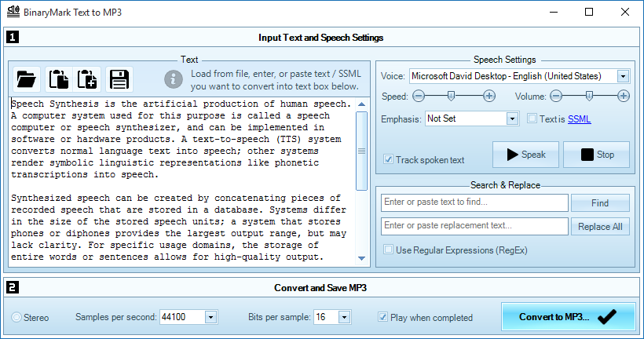Toggle Track spoken text checkbox
The image size is (644, 339).
[388, 159]
